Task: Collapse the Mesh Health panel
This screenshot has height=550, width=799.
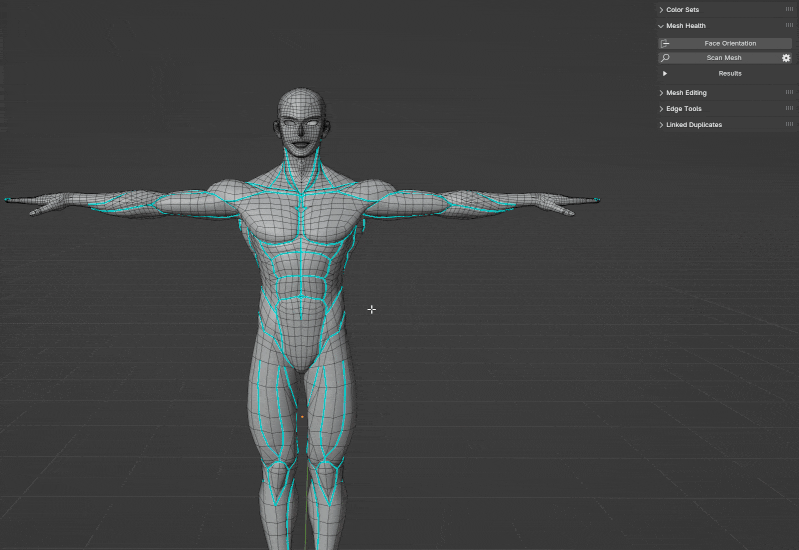Action: pos(661,26)
